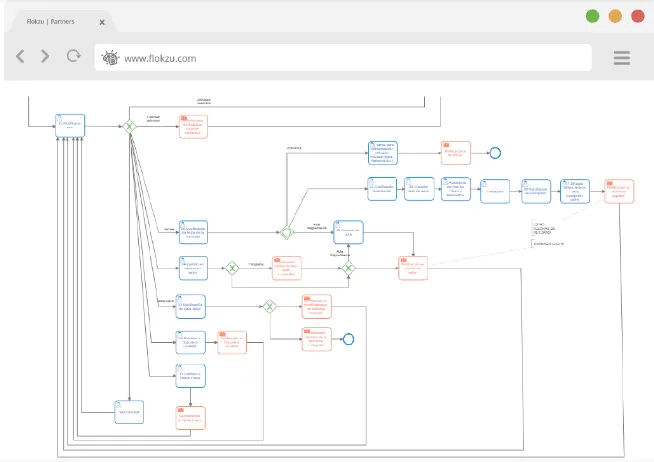This screenshot has height=462, width=654.
Task: Click the text annotation with dotted connectors
Action: click(x=548, y=234)
